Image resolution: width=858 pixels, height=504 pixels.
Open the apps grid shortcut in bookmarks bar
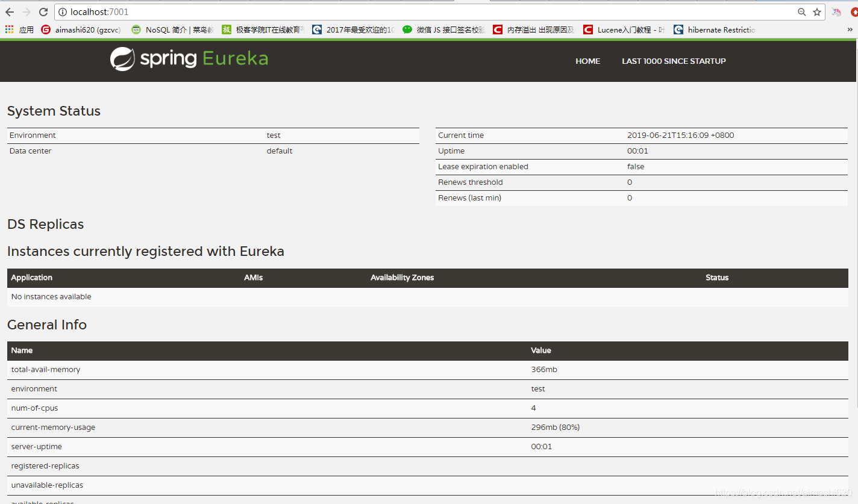[19, 30]
